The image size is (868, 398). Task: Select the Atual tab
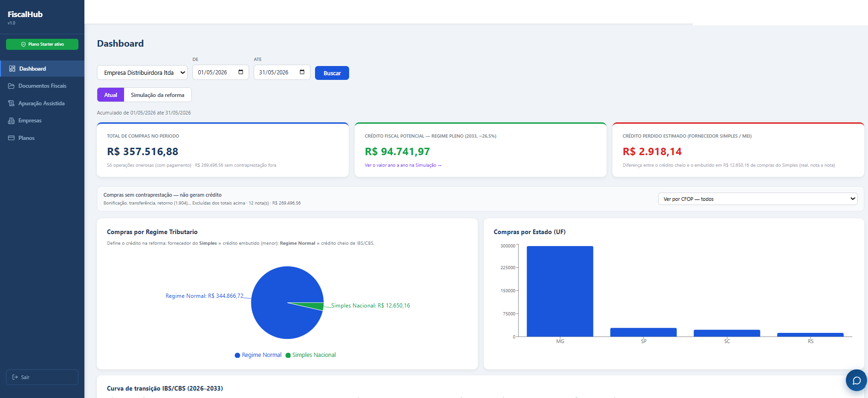click(111, 95)
